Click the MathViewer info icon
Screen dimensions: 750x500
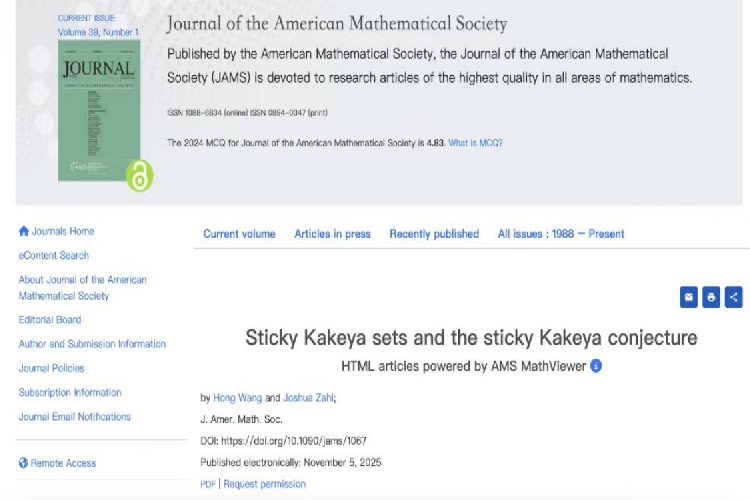pos(596,366)
